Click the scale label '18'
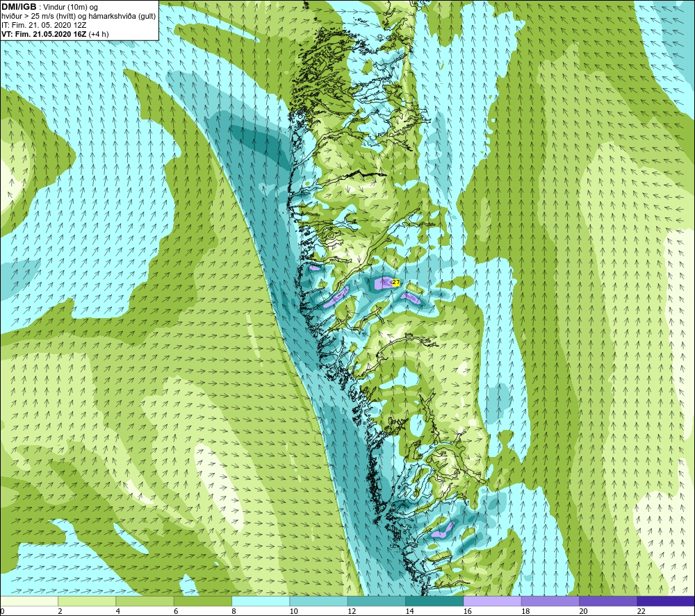Screen dimensions: 695x616 pyautogui.click(x=525, y=612)
